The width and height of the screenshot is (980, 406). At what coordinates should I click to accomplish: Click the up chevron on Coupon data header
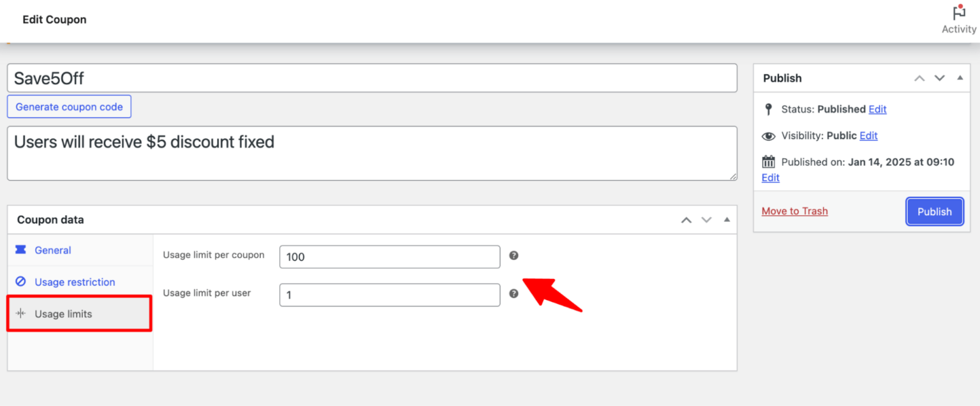pos(686,220)
